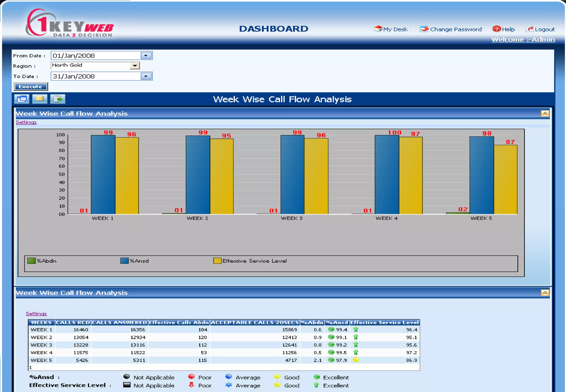
Task: Click WEEK 3 green up arrow icon
Action: click(x=356, y=344)
